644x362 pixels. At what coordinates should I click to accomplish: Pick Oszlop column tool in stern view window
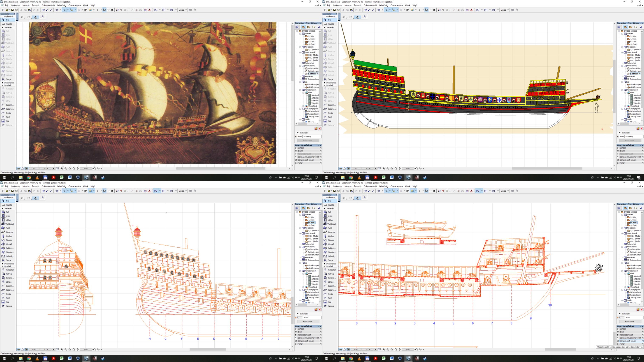7,236
